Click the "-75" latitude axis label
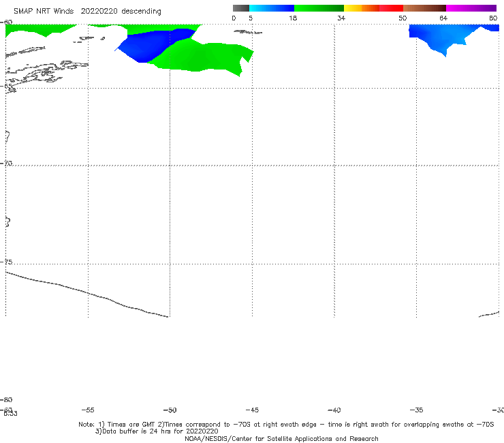Screen dimensions: 504x443 point(6,262)
